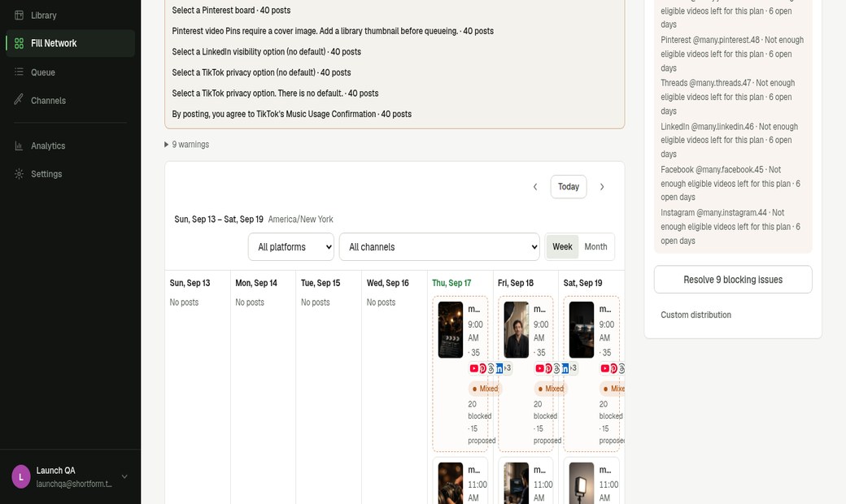Image resolution: width=846 pixels, height=504 pixels.
Task: Click YouTube icon on Fri 9:00 AM post
Action: 539,368
